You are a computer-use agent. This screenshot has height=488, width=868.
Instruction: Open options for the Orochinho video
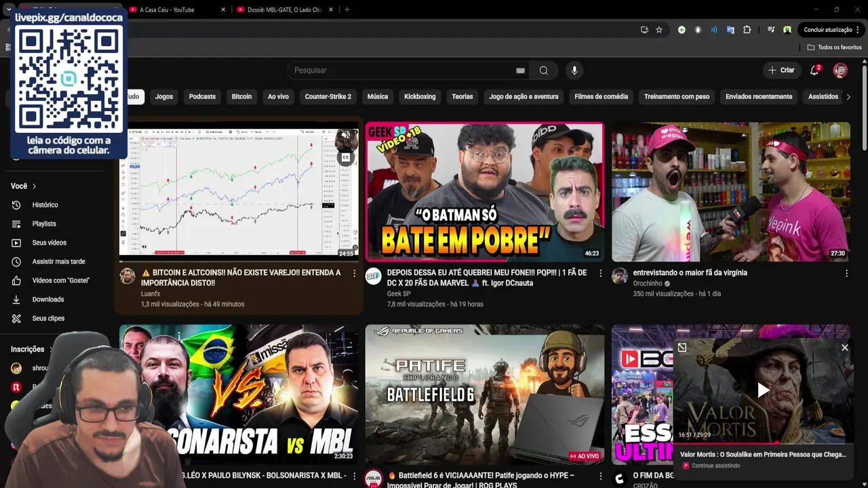coord(846,273)
